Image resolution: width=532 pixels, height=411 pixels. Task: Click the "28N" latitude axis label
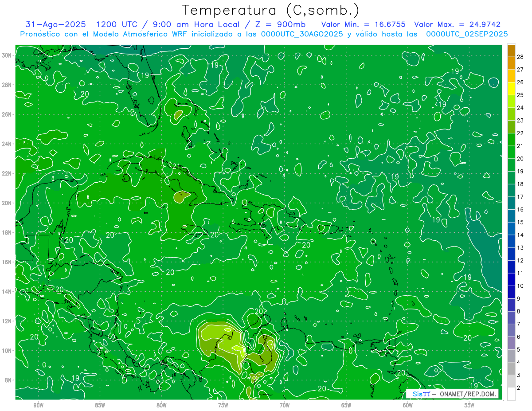8,85
